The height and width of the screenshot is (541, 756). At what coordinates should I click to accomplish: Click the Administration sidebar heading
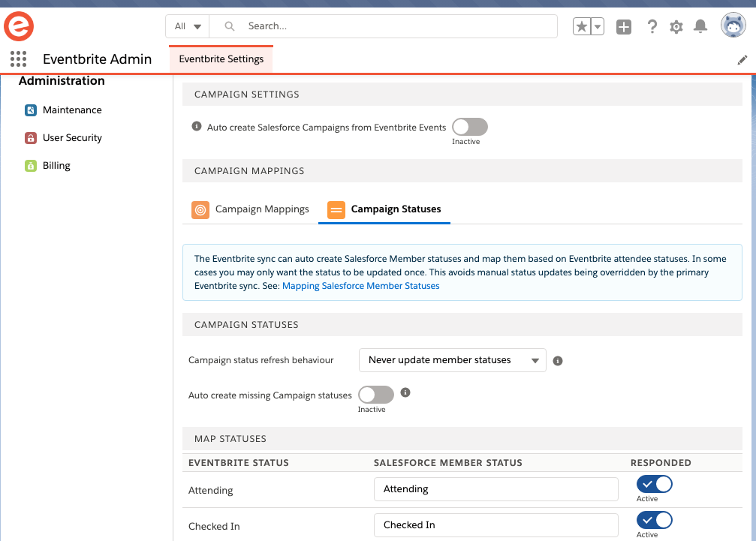[x=62, y=80]
